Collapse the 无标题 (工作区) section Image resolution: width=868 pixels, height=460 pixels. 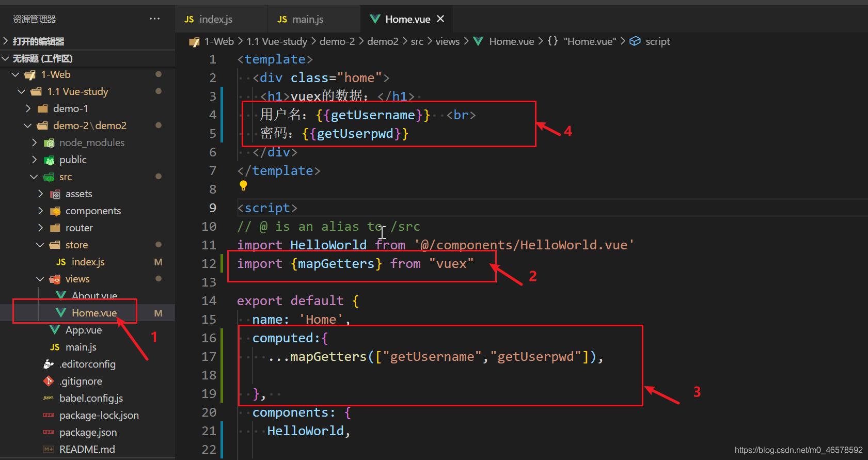[6, 58]
